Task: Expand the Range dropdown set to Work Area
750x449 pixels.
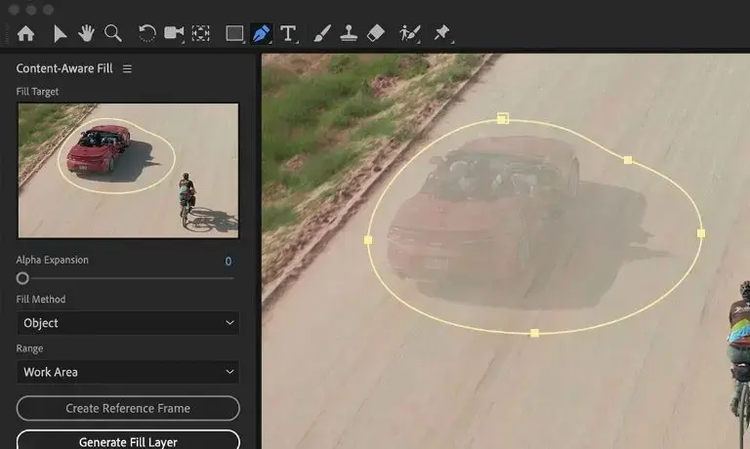Action: coord(128,372)
